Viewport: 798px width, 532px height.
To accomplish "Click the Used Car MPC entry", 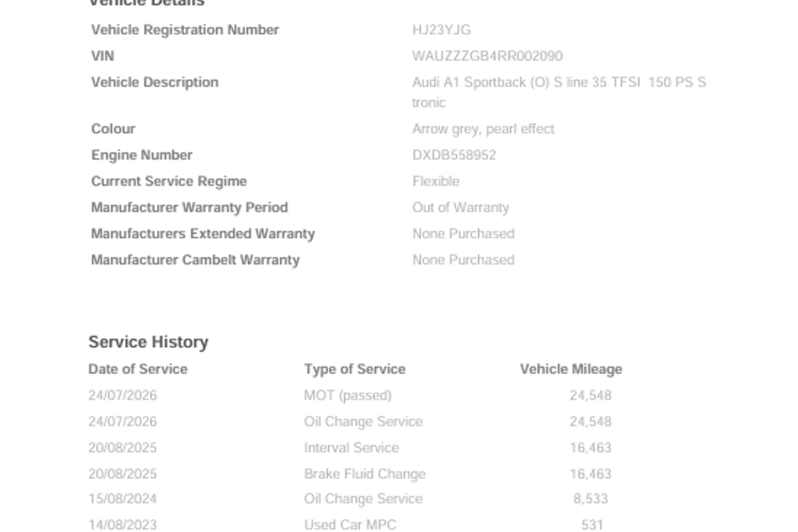I will [x=350, y=525].
